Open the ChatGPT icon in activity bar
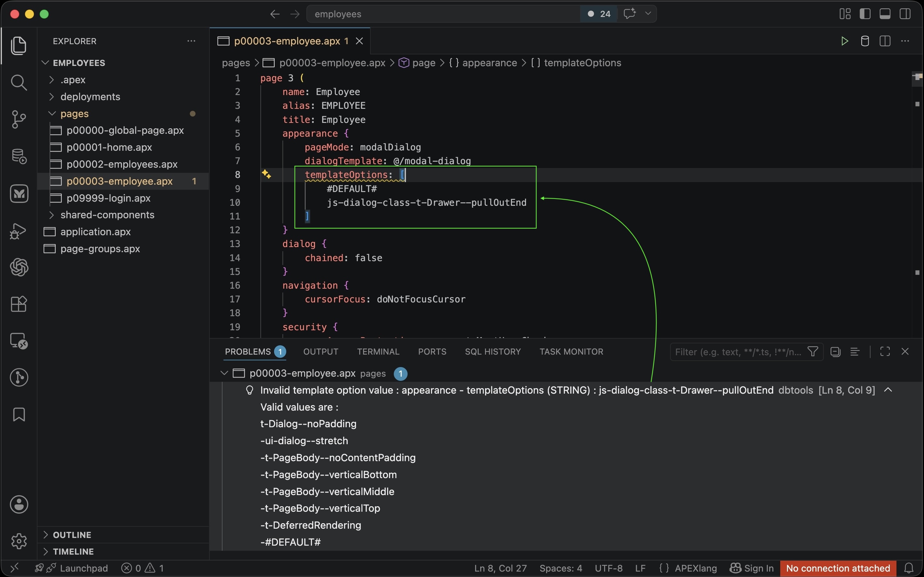This screenshot has height=577, width=924. tap(19, 267)
